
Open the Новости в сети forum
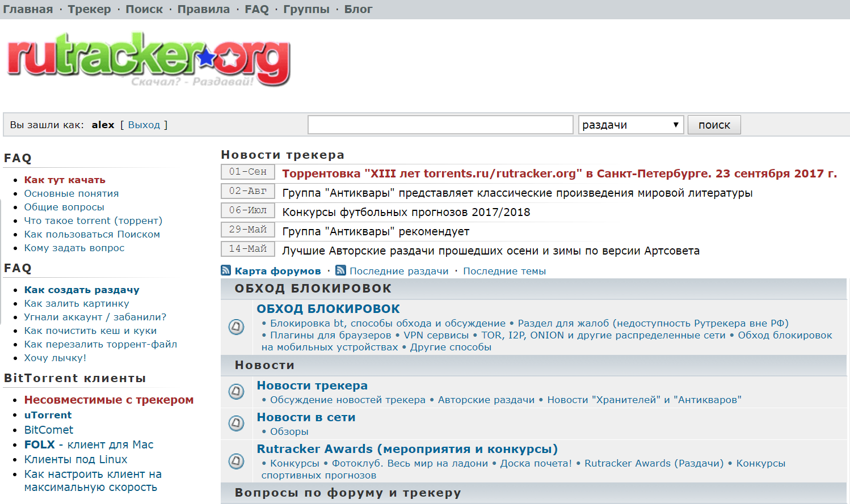click(x=306, y=417)
